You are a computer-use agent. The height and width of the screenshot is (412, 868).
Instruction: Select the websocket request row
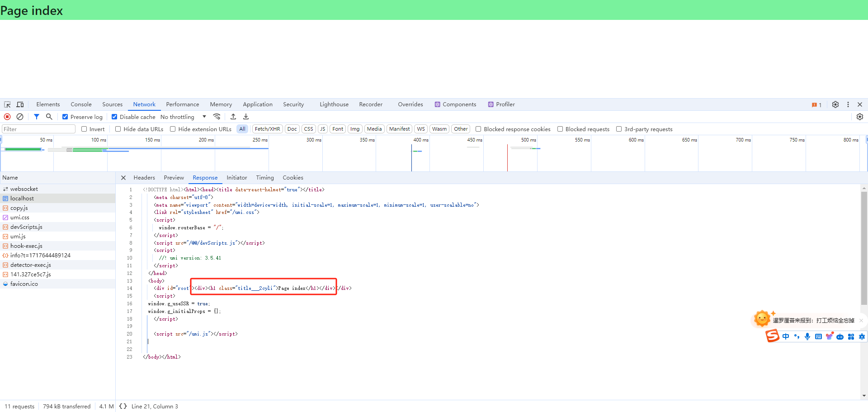[x=57, y=189]
